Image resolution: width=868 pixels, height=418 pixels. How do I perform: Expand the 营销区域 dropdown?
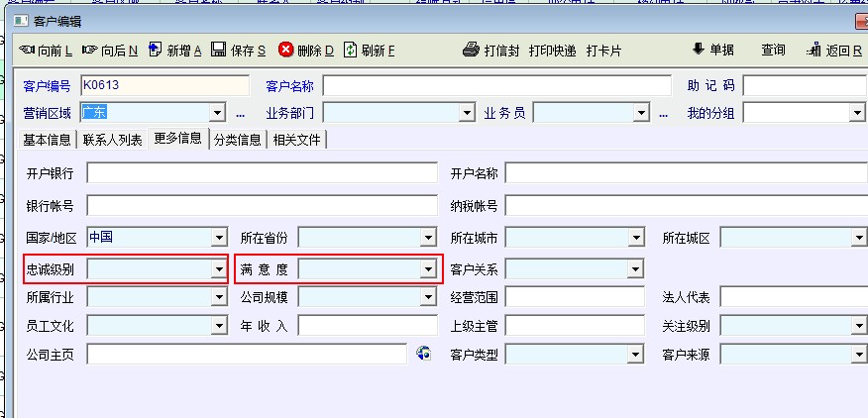[218, 113]
